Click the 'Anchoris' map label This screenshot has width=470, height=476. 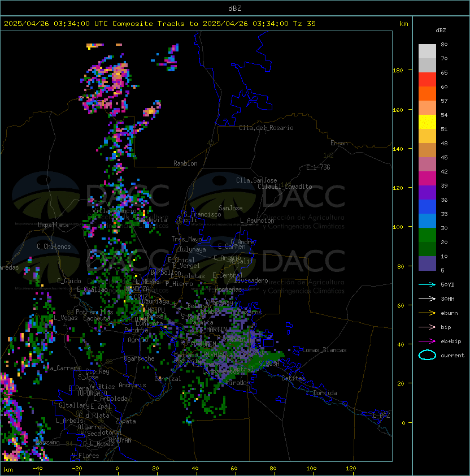132,385
